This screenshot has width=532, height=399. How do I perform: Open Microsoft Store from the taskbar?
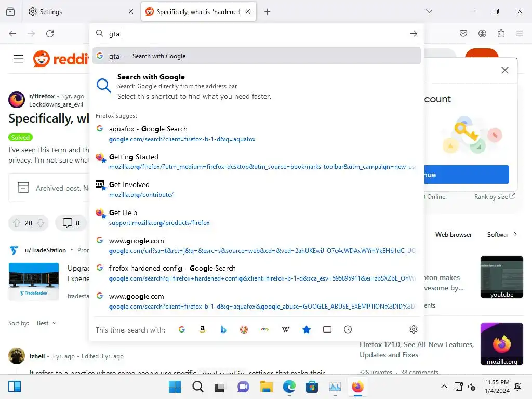pyautogui.click(x=312, y=387)
